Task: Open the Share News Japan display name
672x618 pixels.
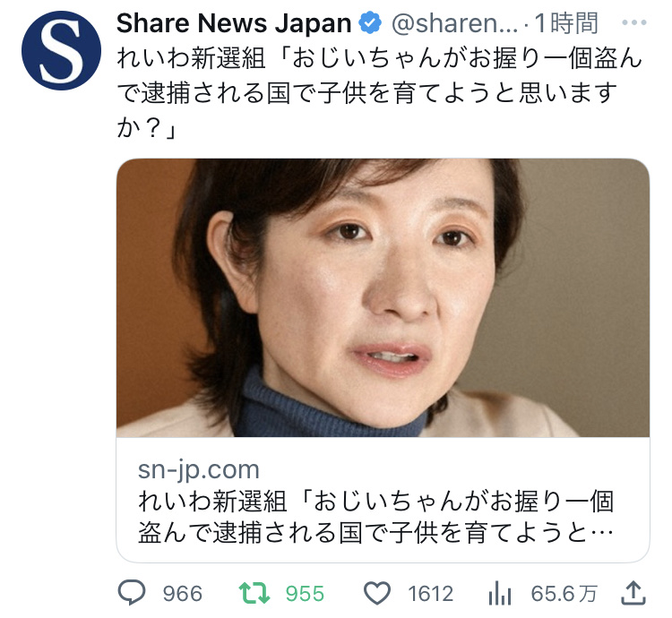Action: pyautogui.click(x=234, y=23)
